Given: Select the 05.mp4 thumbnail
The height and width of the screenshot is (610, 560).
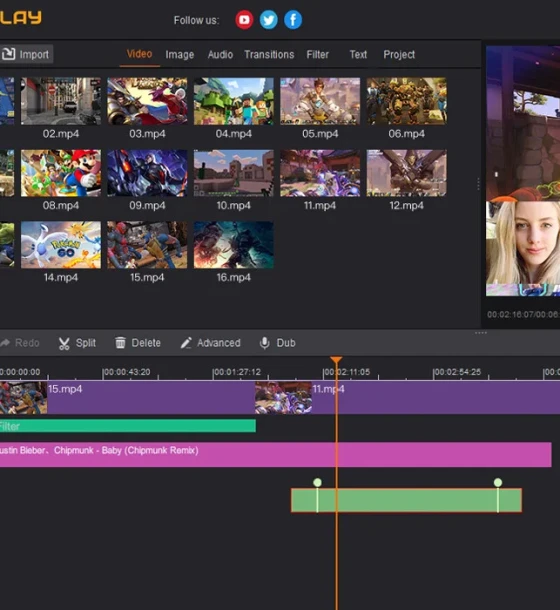Looking at the screenshot, I should [x=320, y=101].
